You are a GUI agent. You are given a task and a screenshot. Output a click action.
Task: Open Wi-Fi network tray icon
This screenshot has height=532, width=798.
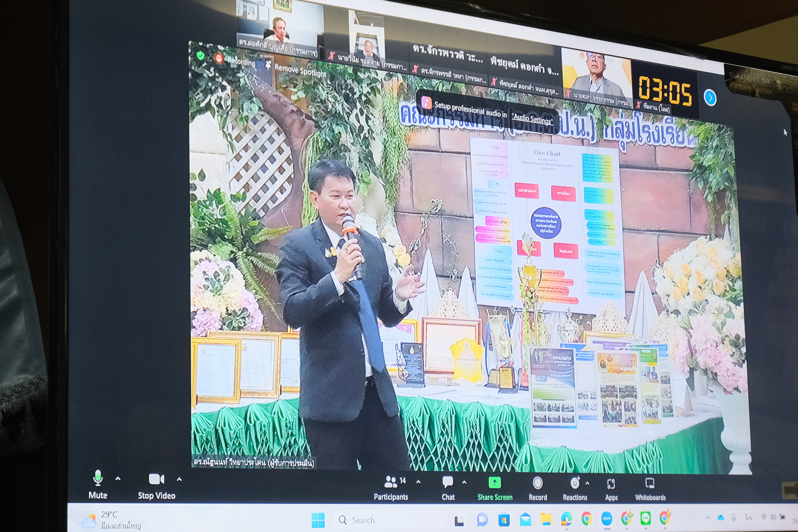point(763,517)
